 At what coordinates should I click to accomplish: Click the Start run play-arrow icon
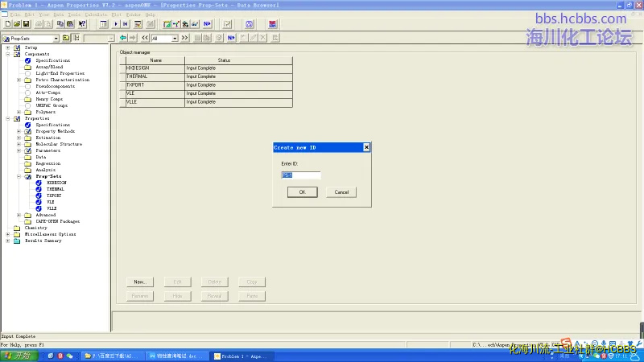pos(116,24)
